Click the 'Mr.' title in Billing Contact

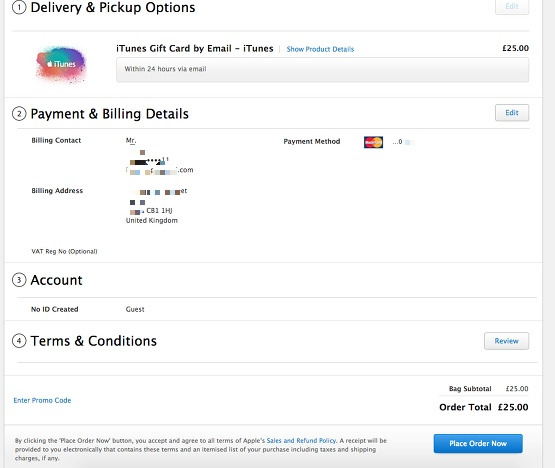[131, 141]
